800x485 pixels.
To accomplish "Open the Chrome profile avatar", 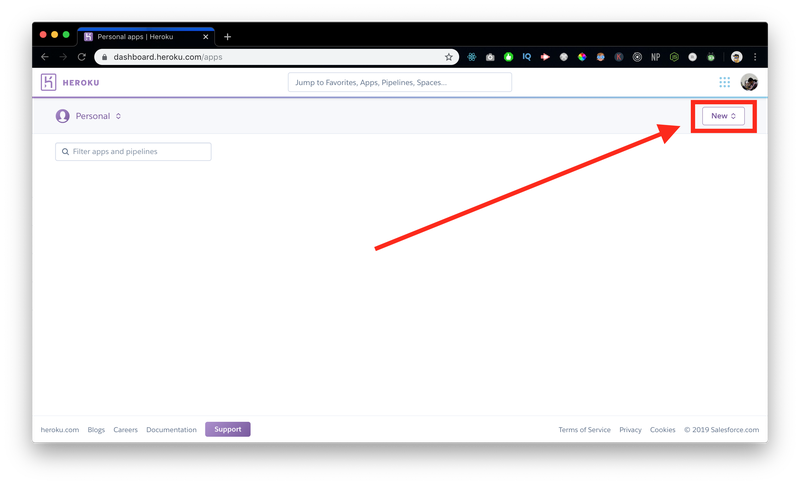I will click(736, 57).
